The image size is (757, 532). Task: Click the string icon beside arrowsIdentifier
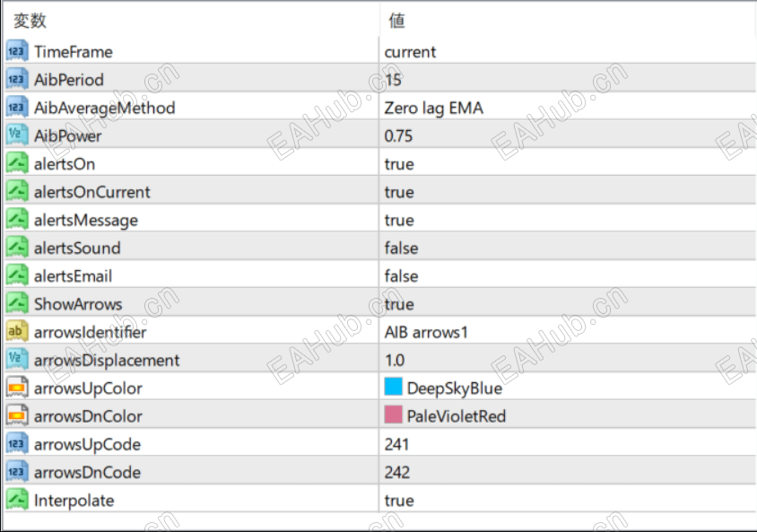tap(17, 333)
